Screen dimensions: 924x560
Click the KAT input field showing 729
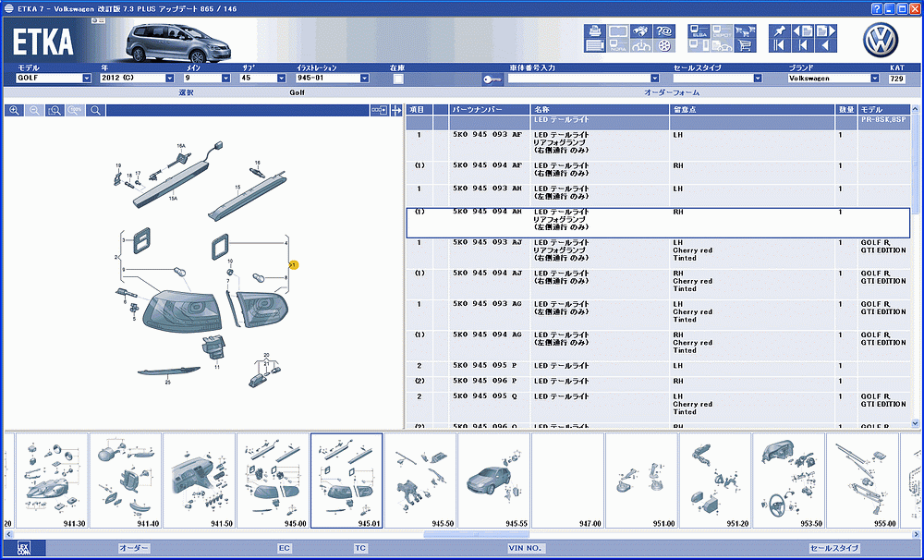(x=897, y=79)
